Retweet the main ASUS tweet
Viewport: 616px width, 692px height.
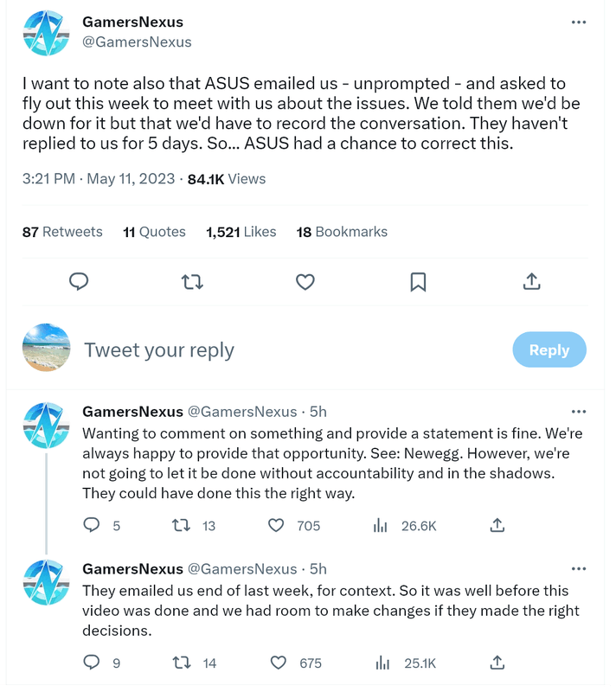coord(192,281)
